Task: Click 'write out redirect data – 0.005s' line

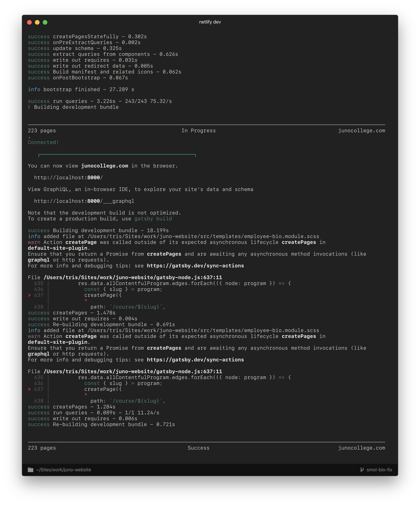Action: tap(91, 66)
